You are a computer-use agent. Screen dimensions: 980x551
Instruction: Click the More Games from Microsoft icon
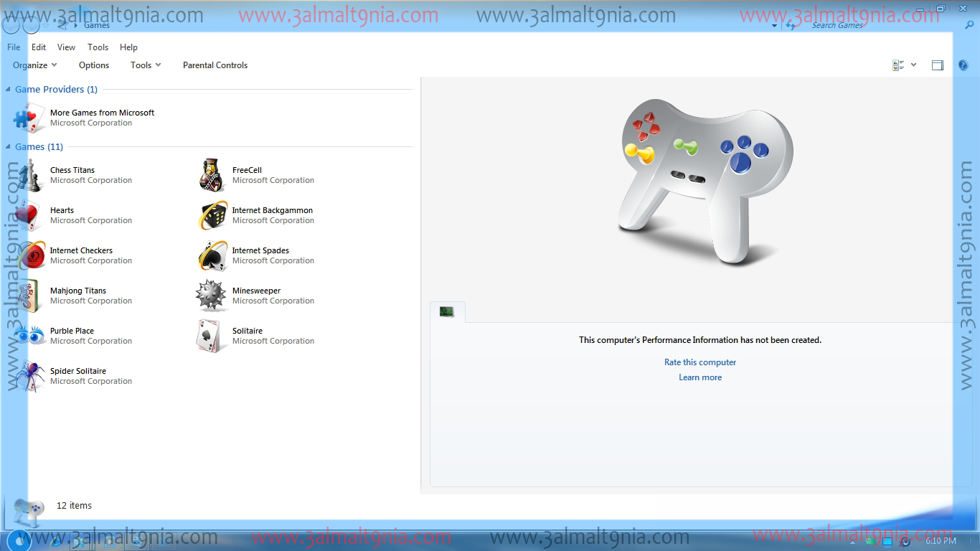point(29,117)
